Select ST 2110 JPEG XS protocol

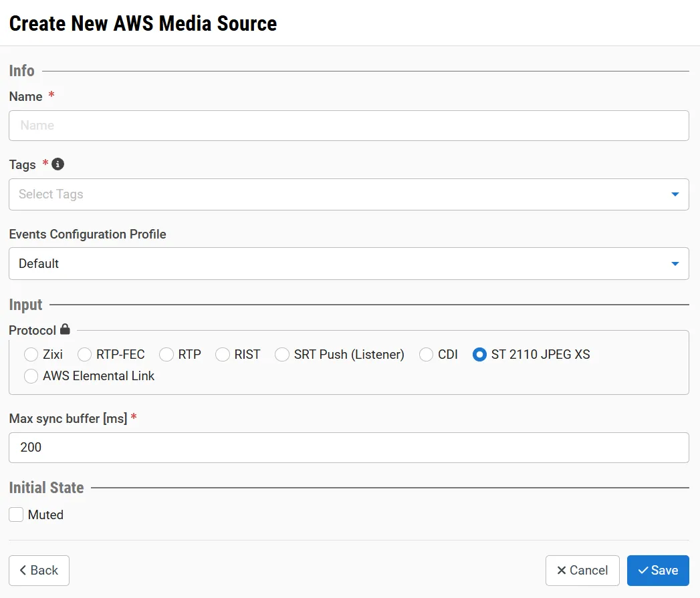479,354
